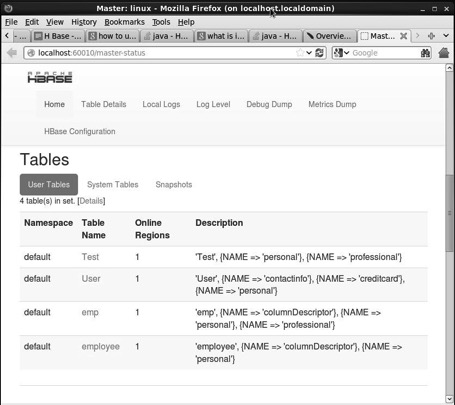Click the Details link
The image size is (455, 405).
tap(91, 201)
